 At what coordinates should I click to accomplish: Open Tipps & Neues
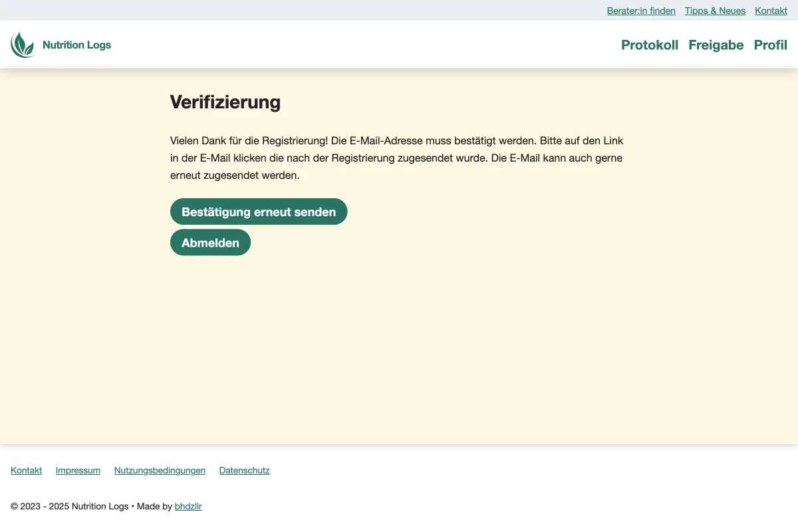[x=715, y=11]
